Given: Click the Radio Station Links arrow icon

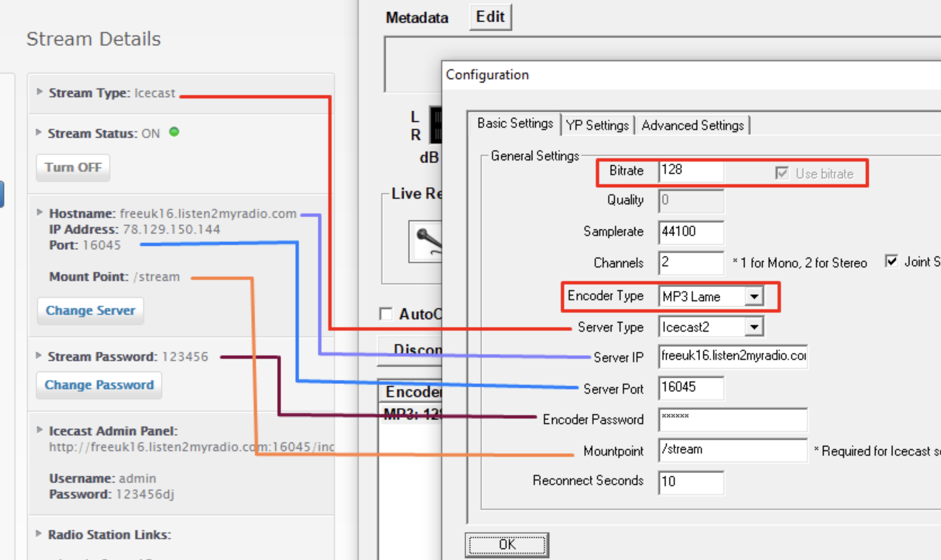Looking at the screenshot, I should pos(38,533).
